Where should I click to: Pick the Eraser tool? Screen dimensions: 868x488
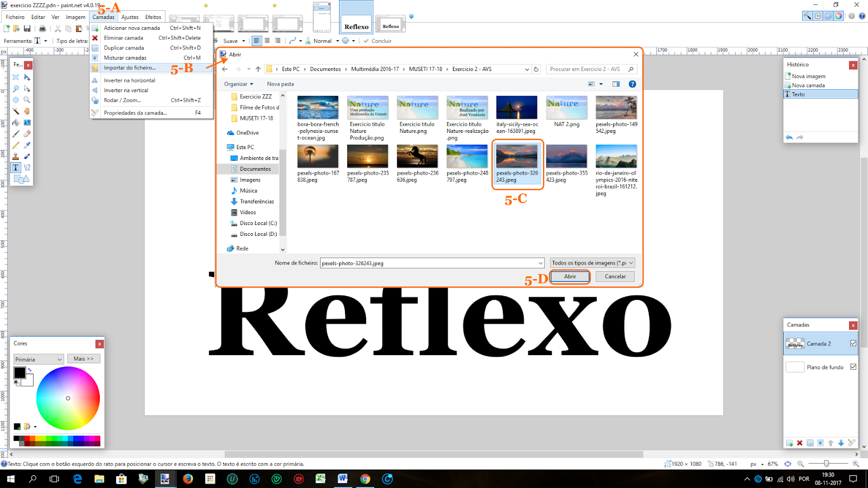(x=27, y=134)
